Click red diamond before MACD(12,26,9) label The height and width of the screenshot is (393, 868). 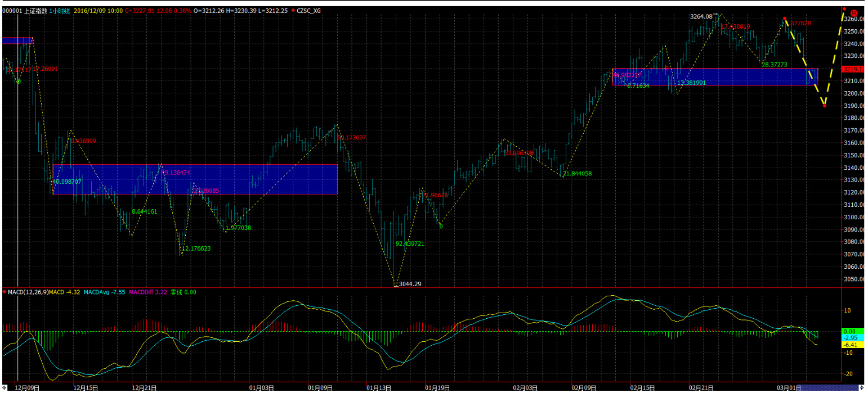click(x=5, y=292)
